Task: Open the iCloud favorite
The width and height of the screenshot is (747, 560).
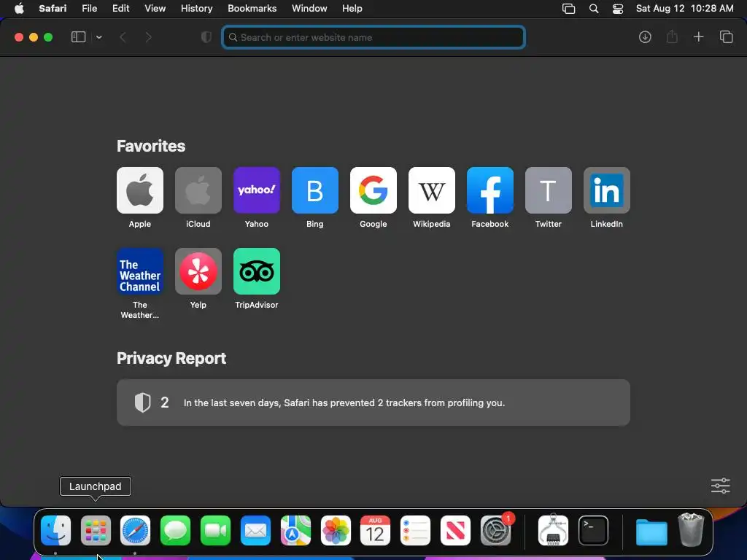Action: 198,190
